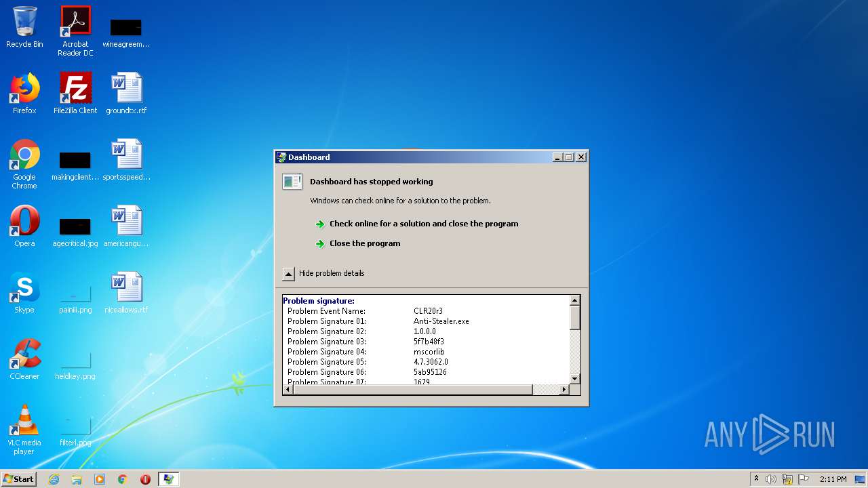The height and width of the screenshot is (488, 868).
Task: Open the Start menu
Action: [x=19, y=479]
